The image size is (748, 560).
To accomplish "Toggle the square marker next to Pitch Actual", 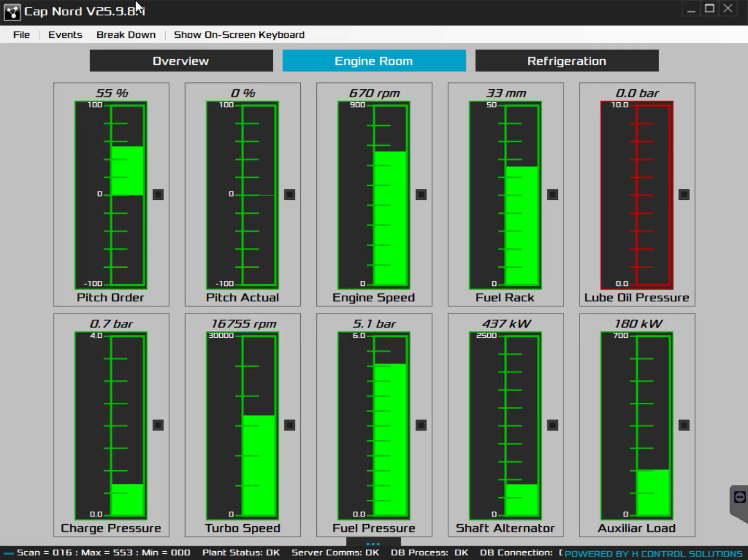I will [290, 195].
